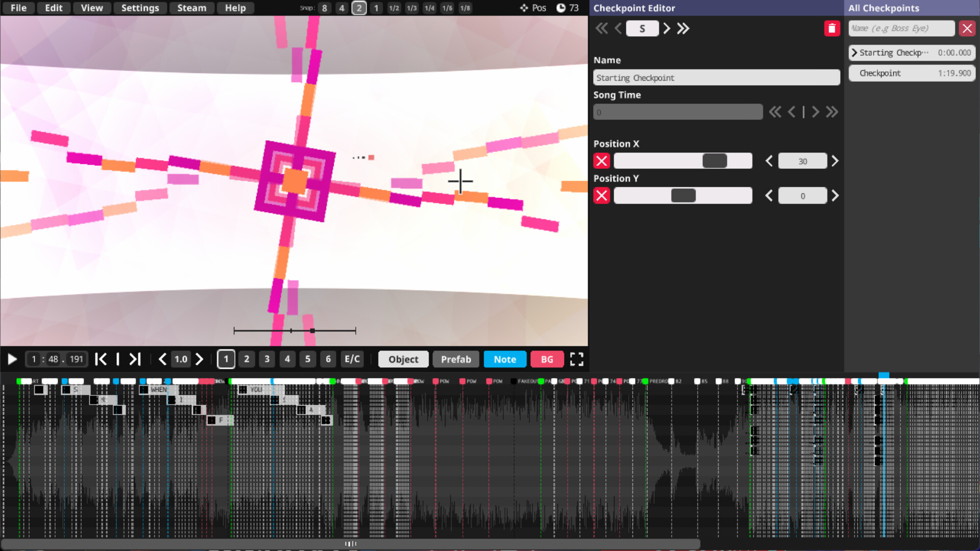Increase song time by small step
This screenshot has height=551, width=980.
coord(816,112)
